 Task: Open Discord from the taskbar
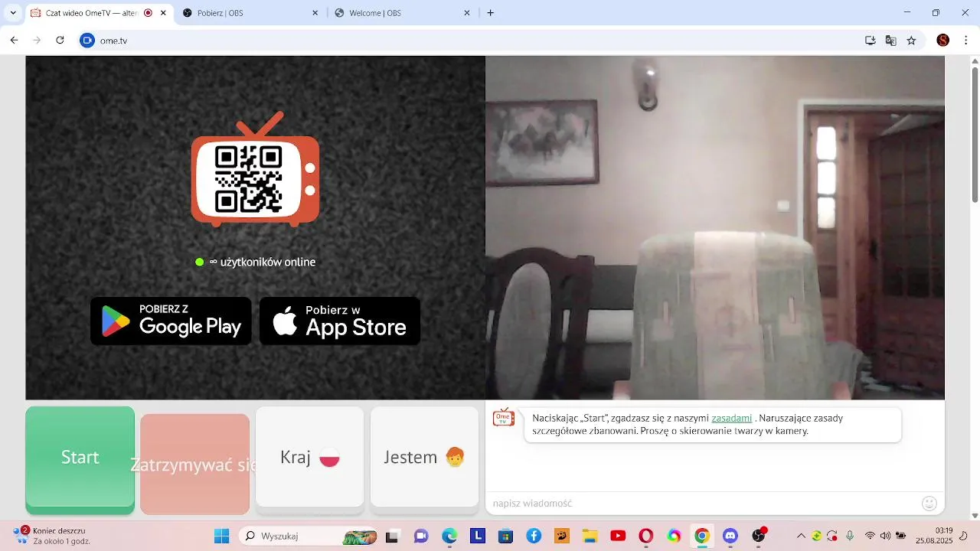[730, 536]
